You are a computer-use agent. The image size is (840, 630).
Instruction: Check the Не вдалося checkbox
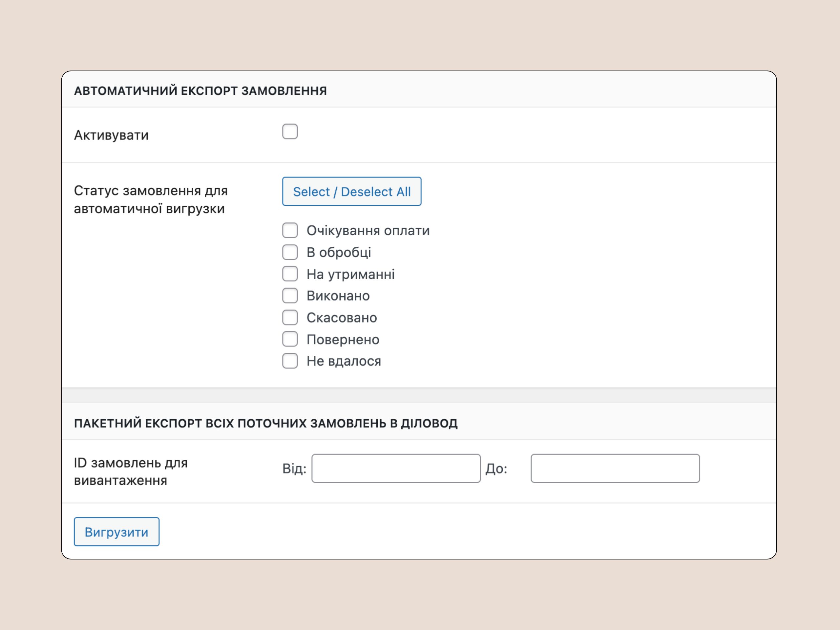290,361
